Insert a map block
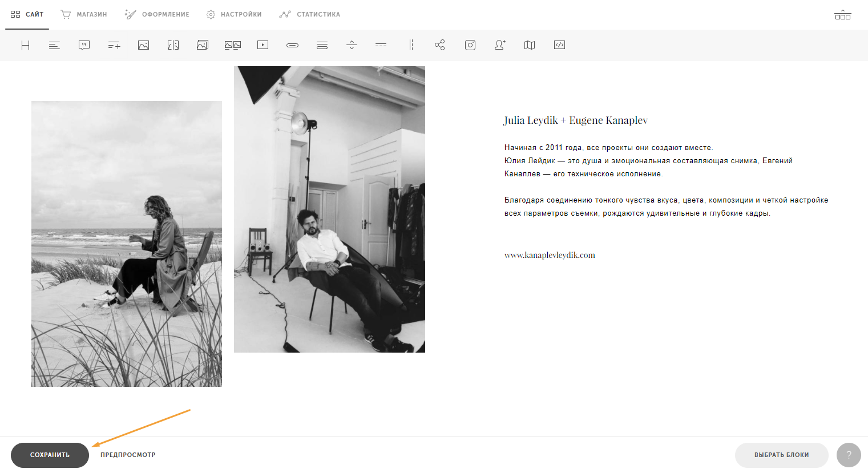The height and width of the screenshot is (473, 868). (x=530, y=45)
